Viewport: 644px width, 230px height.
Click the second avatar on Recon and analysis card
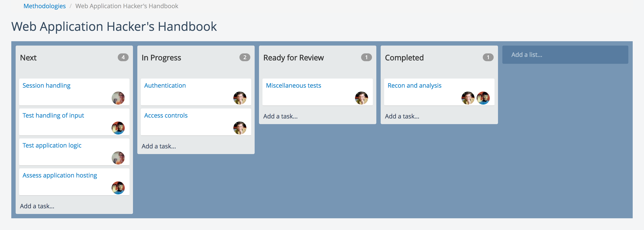tap(483, 98)
